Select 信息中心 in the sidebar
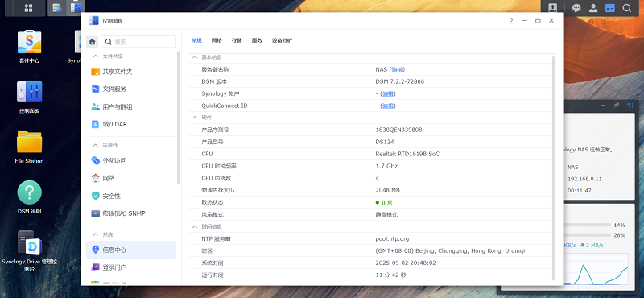 click(130, 250)
